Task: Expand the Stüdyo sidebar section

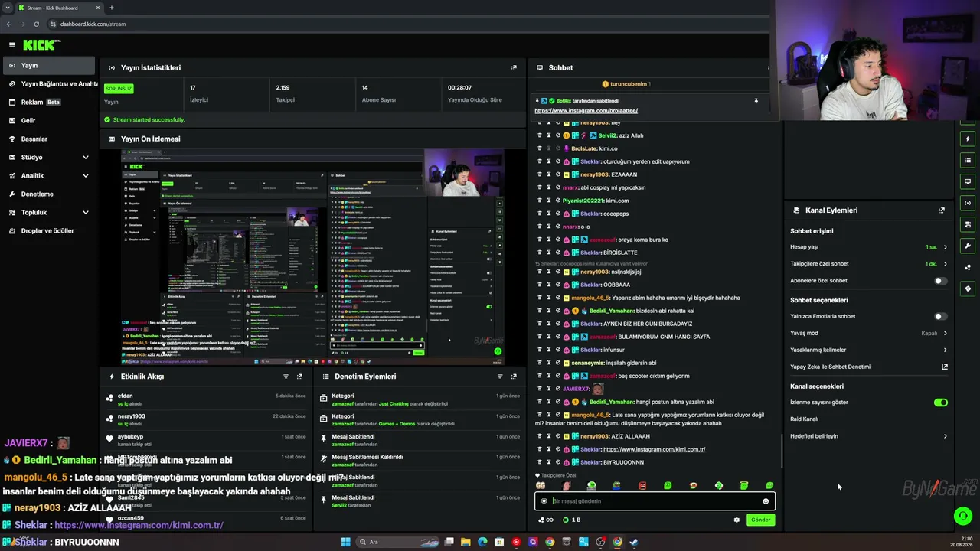Action: [x=49, y=158]
